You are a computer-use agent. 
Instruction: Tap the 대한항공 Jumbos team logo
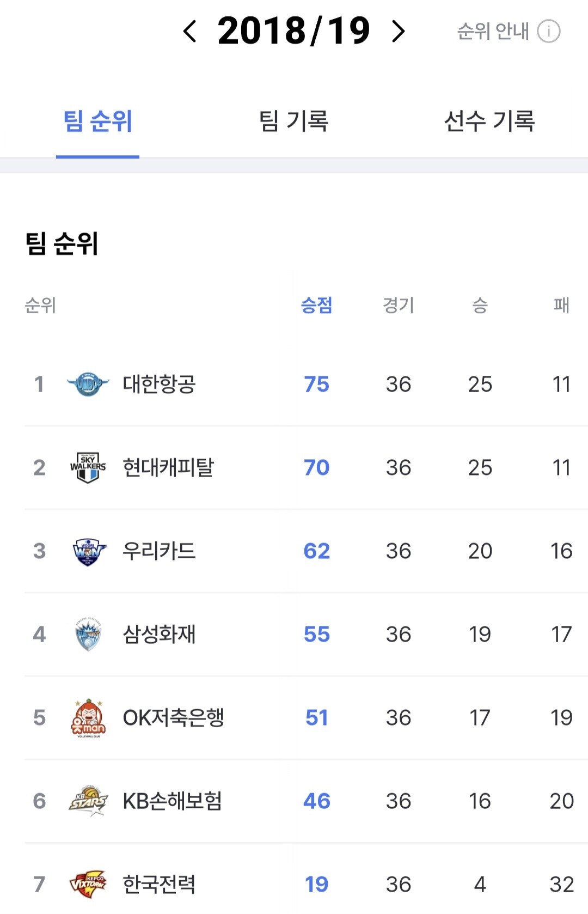tap(88, 384)
